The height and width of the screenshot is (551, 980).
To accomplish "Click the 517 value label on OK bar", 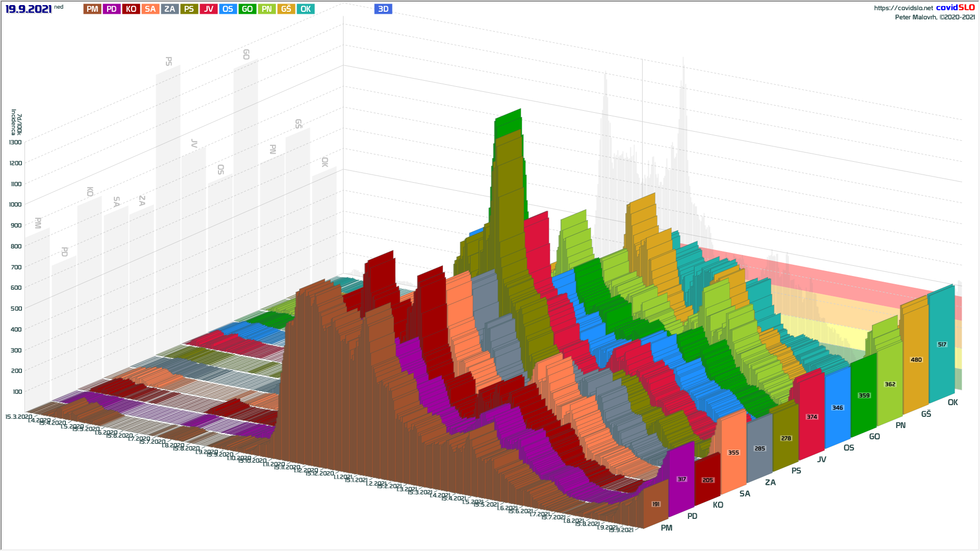I will pos(942,344).
